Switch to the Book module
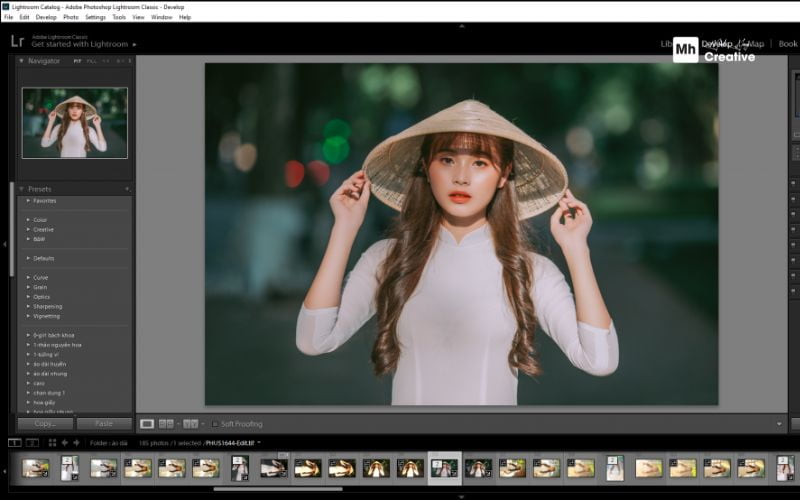800x500 pixels. (x=788, y=44)
